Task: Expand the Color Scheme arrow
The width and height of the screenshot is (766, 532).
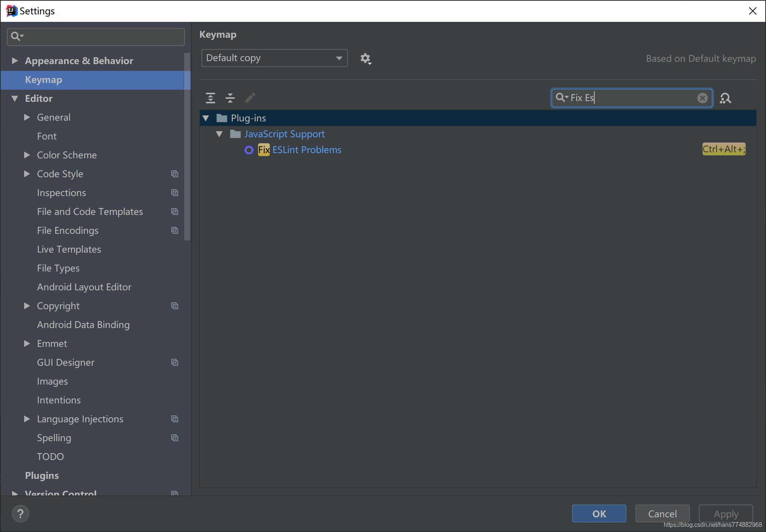Action: (x=27, y=155)
